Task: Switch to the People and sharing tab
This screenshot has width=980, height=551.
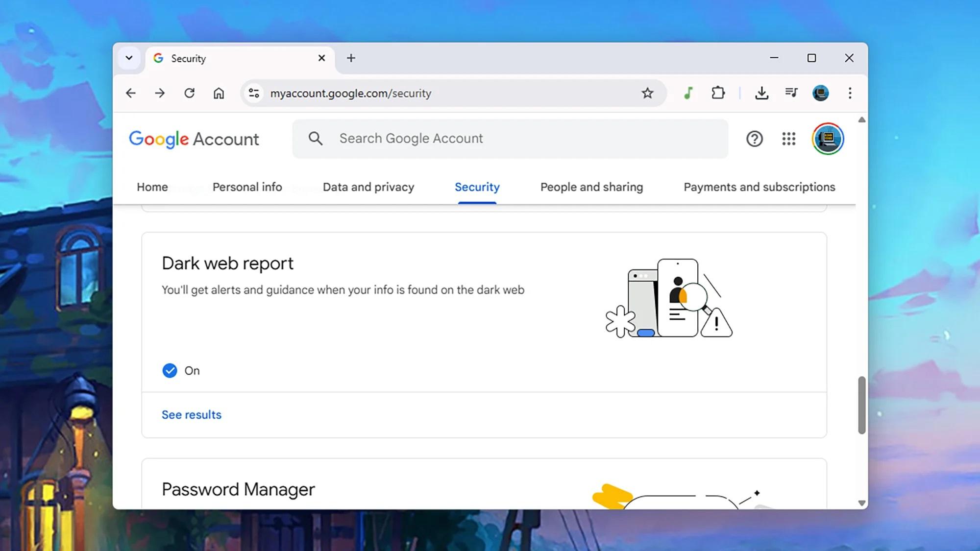Action: click(591, 187)
